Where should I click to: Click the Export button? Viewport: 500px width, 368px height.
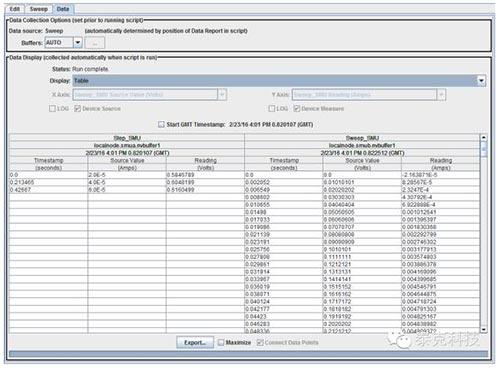[195, 343]
